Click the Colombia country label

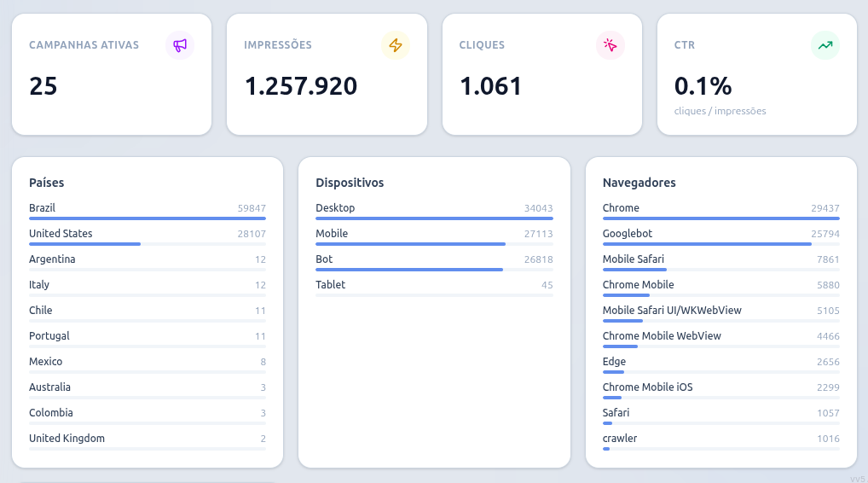point(51,413)
